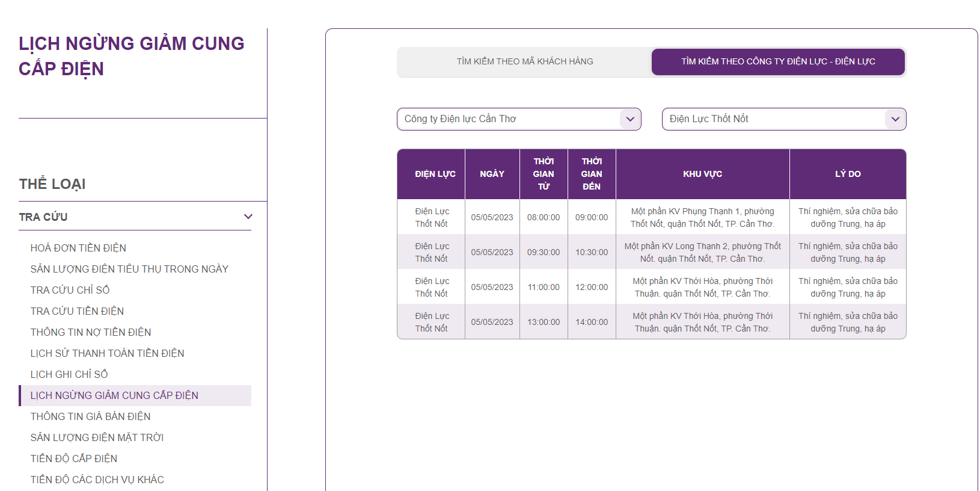Image resolution: width=980 pixels, height=491 pixels.
Task: Click the Khu vực column header
Action: (702, 174)
